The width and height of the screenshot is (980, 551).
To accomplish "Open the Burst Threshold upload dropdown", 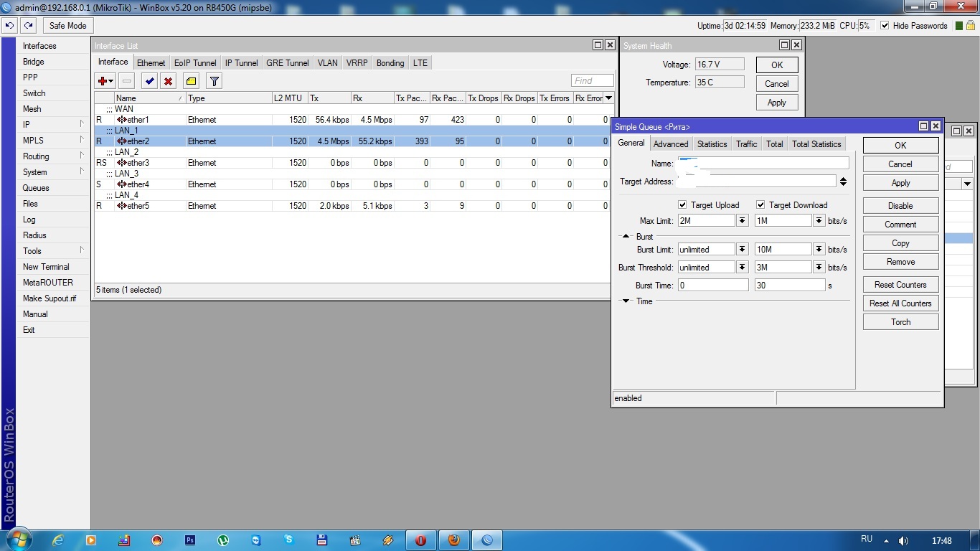I will click(743, 267).
